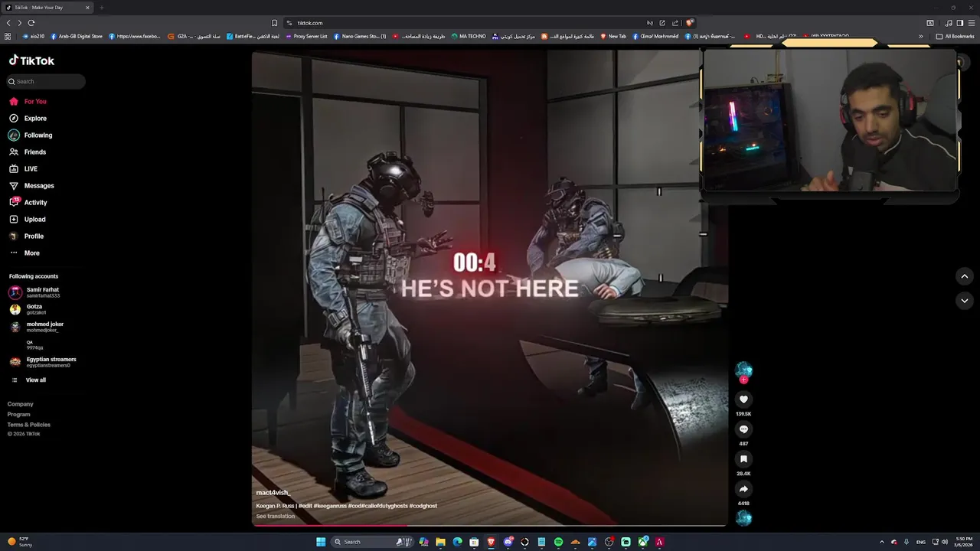Go to next video with down arrow

pos(965,301)
